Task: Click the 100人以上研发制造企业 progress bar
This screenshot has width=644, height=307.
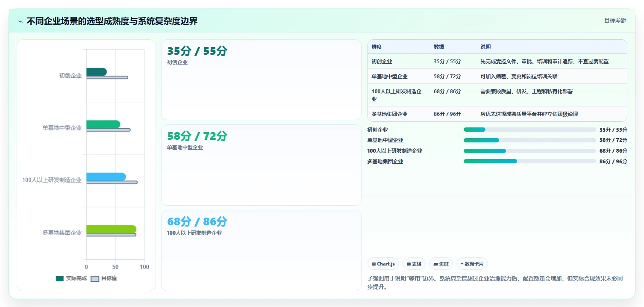Action: pos(529,151)
